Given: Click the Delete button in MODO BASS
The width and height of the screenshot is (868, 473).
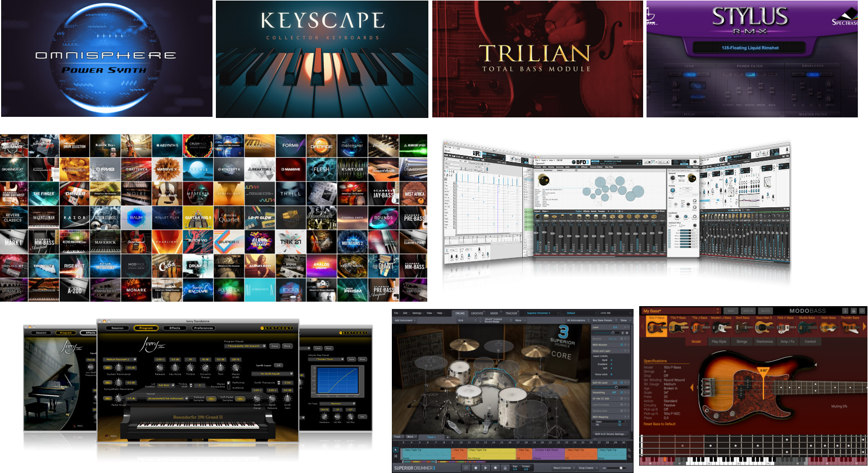Looking at the screenshot, I should [765, 311].
